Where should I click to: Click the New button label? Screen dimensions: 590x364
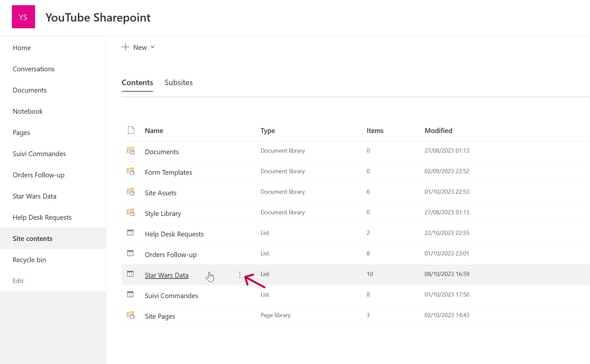140,48
